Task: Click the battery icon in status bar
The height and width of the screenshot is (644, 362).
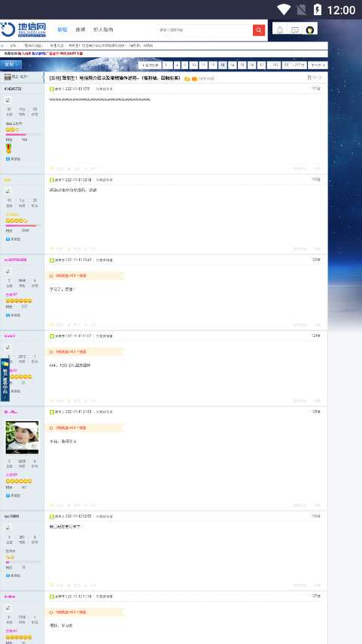Action: (x=318, y=10)
